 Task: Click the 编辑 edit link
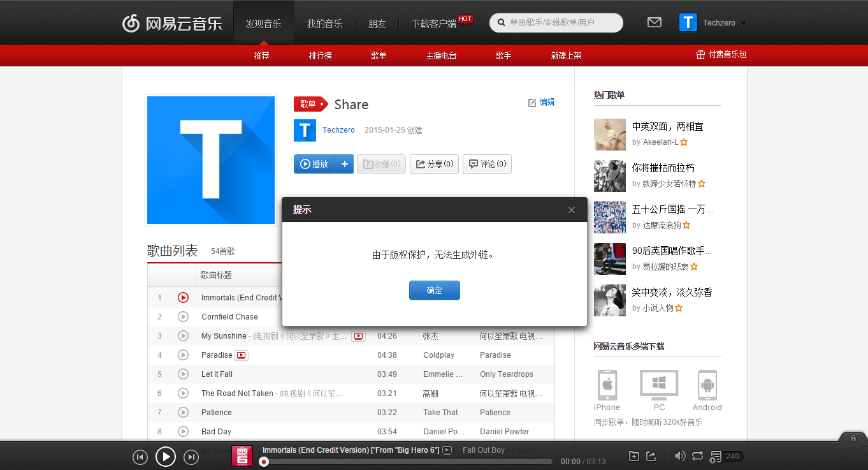pyautogui.click(x=542, y=102)
